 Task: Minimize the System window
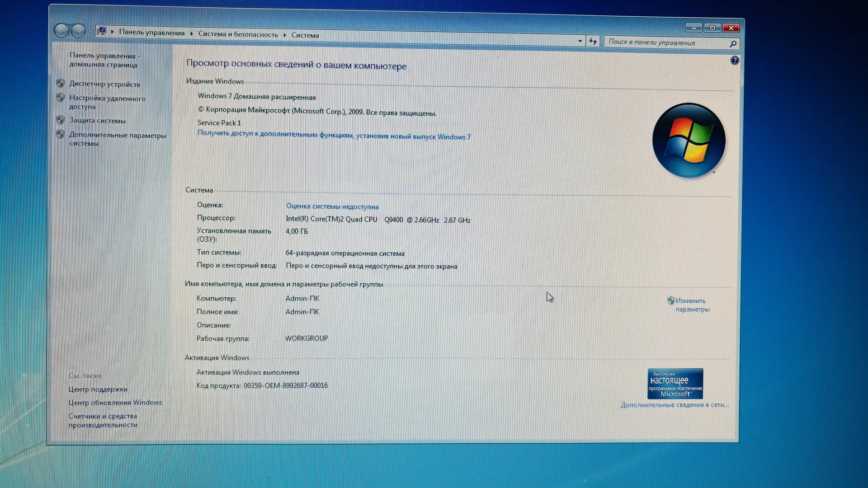pos(693,28)
